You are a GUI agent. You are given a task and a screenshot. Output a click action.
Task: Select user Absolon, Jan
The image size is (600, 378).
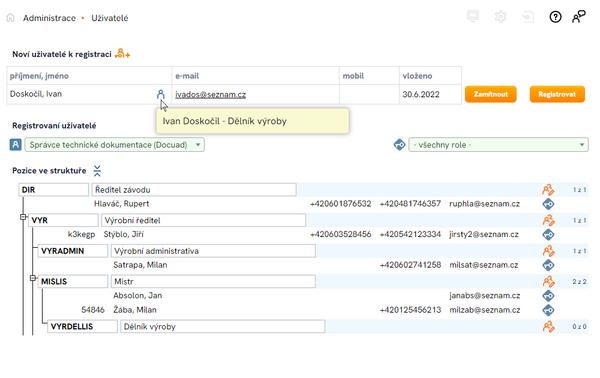point(137,296)
